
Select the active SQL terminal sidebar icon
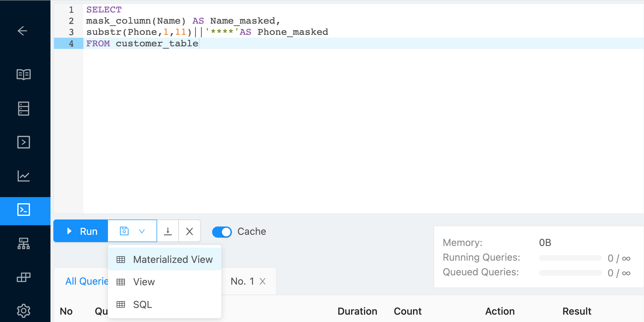(x=24, y=210)
